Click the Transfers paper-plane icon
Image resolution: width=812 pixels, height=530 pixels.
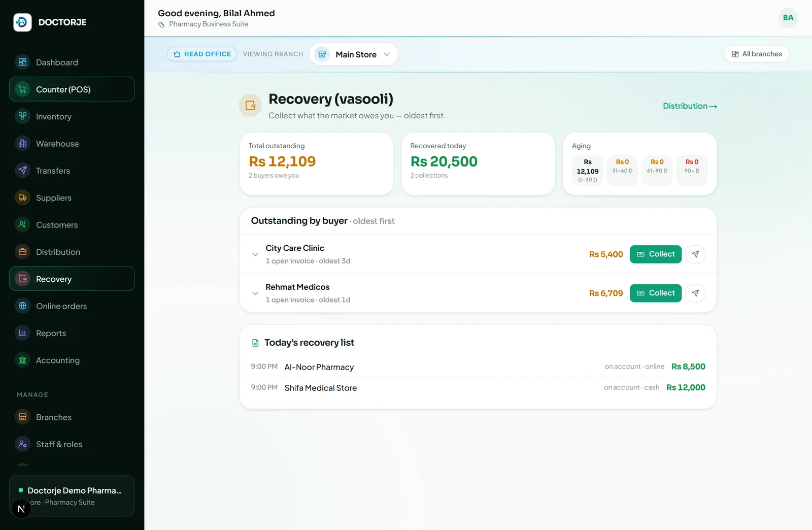22,171
